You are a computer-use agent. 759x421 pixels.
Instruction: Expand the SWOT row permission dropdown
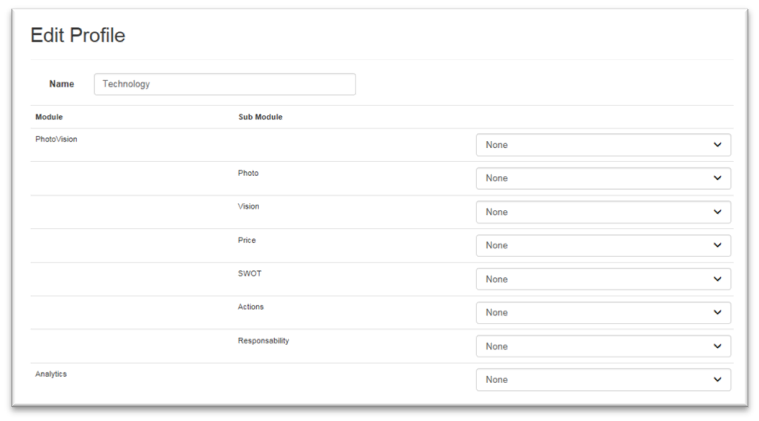click(x=603, y=279)
